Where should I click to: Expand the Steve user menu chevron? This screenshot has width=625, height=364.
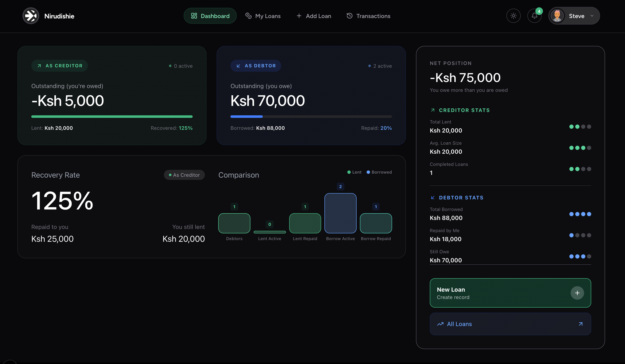pyautogui.click(x=592, y=16)
